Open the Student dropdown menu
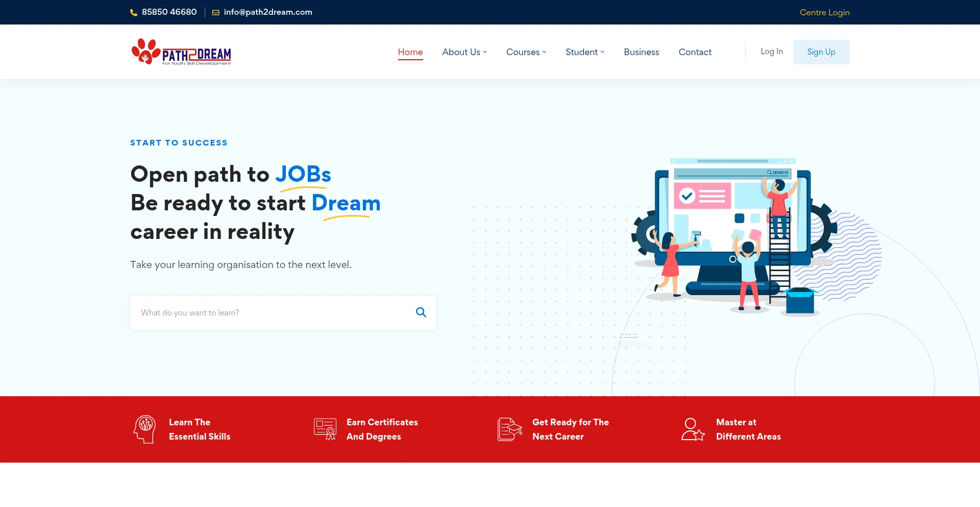This screenshot has width=980, height=507. (x=584, y=52)
